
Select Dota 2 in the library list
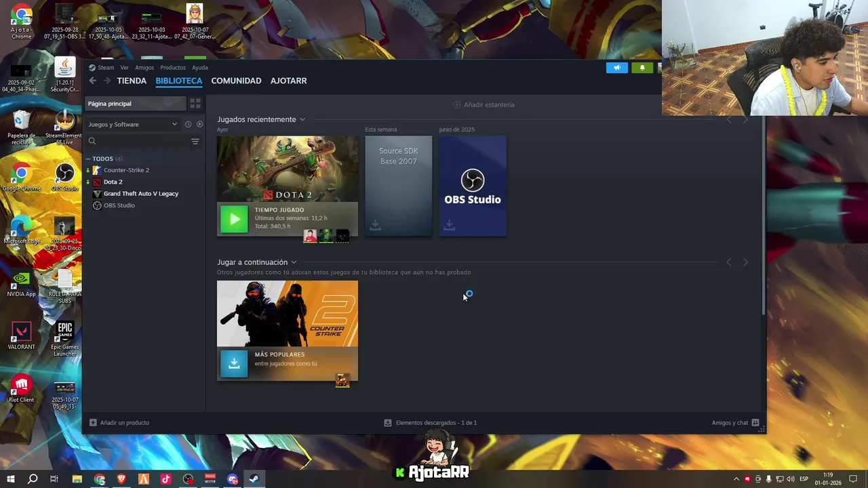point(113,182)
